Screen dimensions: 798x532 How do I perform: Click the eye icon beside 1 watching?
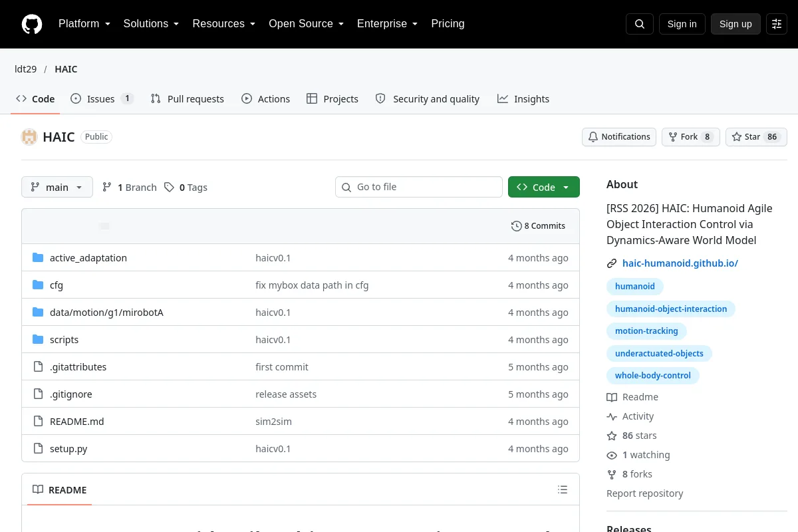click(x=612, y=455)
